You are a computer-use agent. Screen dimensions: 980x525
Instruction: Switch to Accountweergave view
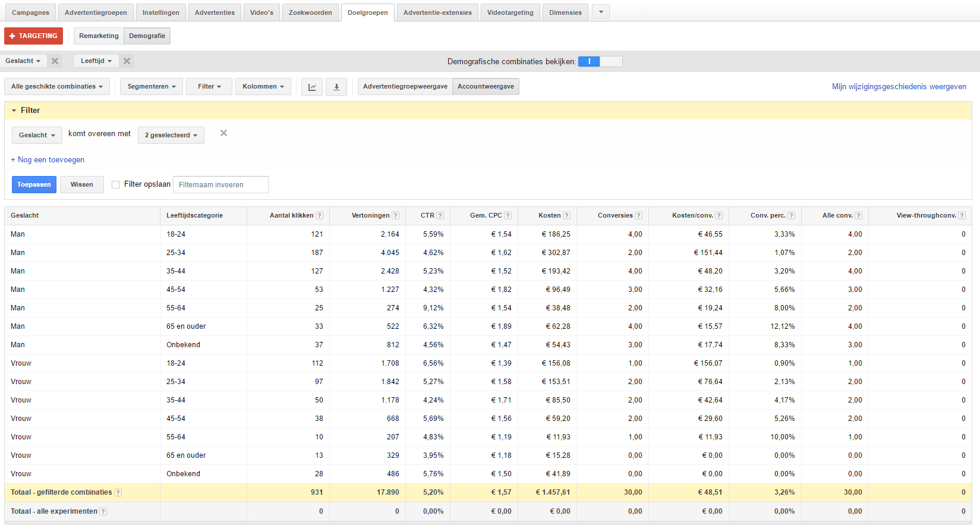486,87
